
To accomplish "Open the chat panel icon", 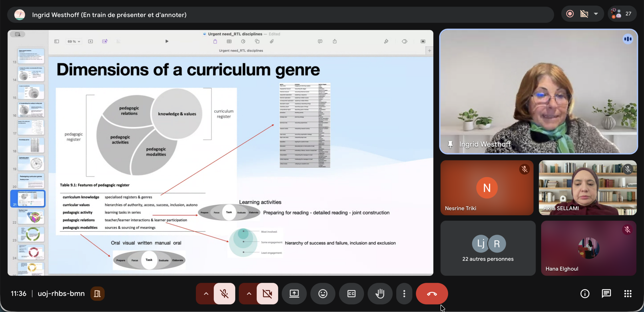I will point(606,294).
